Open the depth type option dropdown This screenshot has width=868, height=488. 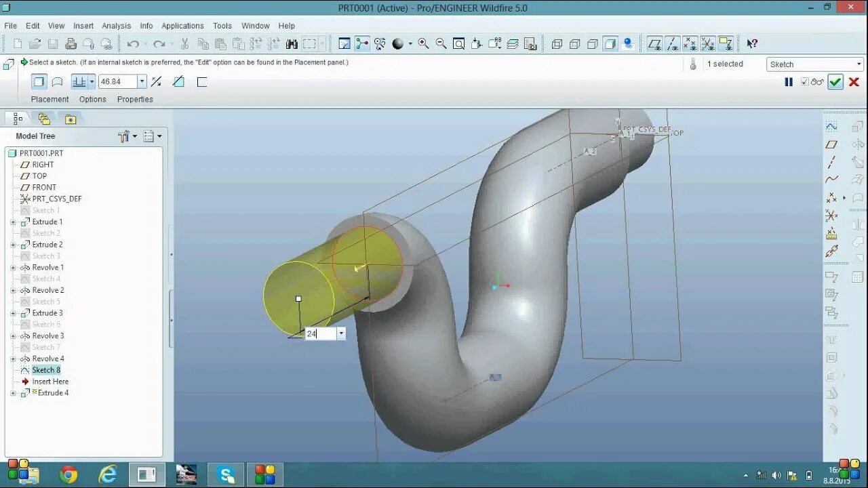pos(92,81)
